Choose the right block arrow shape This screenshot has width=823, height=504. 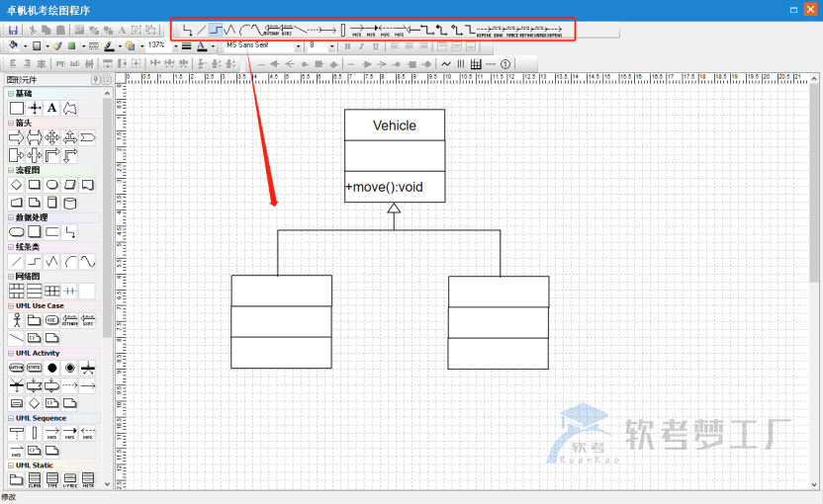click(x=16, y=137)
